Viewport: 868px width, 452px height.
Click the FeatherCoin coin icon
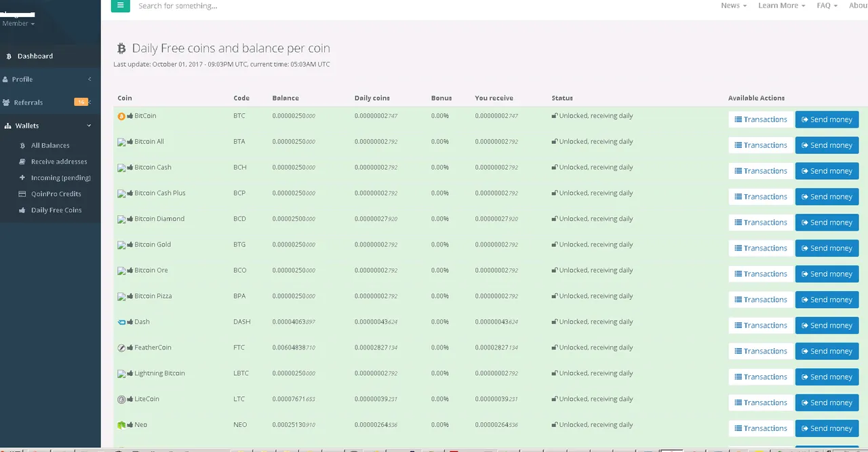121,348
